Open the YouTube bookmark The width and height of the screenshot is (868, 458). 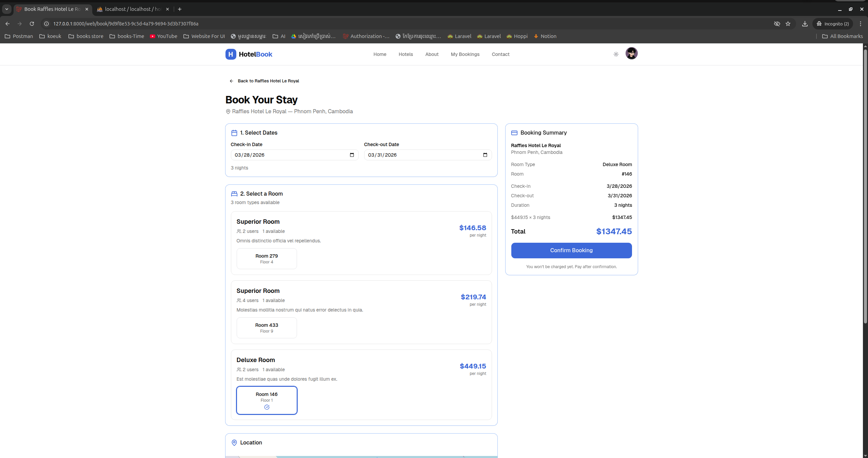pos(163,36)
